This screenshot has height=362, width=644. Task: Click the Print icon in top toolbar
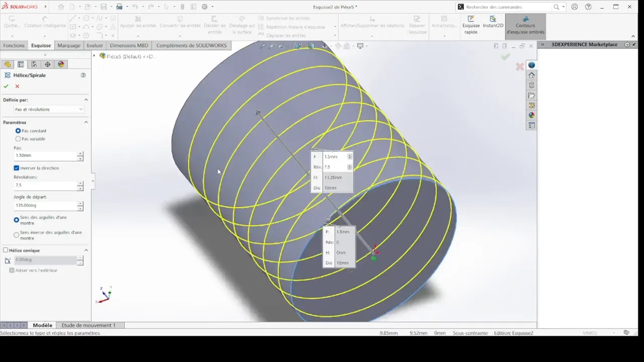pyautogui.click(x=119, y=7)
